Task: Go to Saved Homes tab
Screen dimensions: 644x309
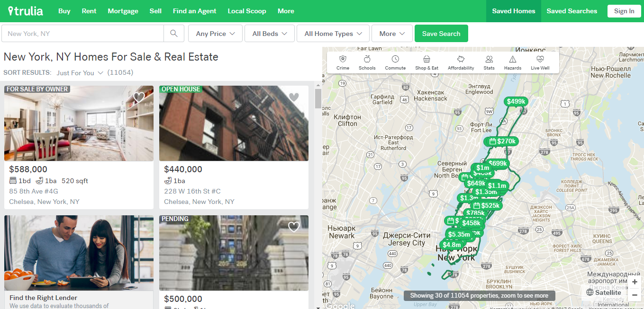Action: [514, 11]
